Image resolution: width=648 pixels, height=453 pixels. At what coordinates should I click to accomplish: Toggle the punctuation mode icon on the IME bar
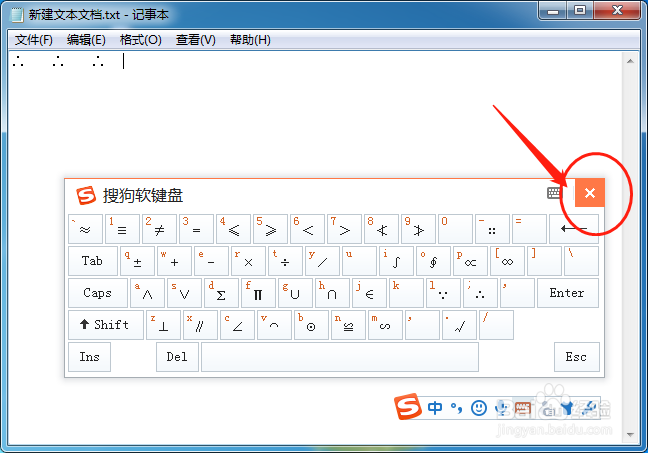click(x=457, y=408)
